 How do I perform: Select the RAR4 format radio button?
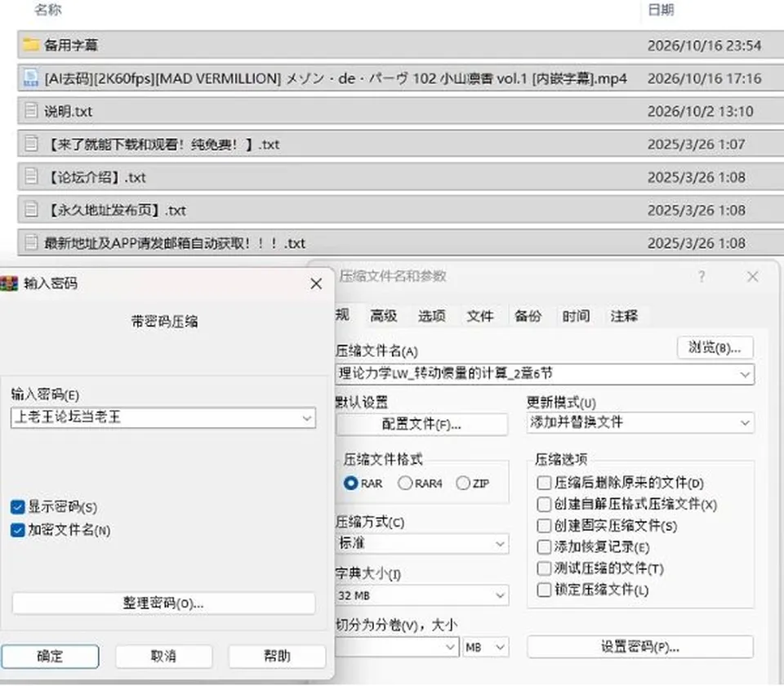[x=405, y=483]
